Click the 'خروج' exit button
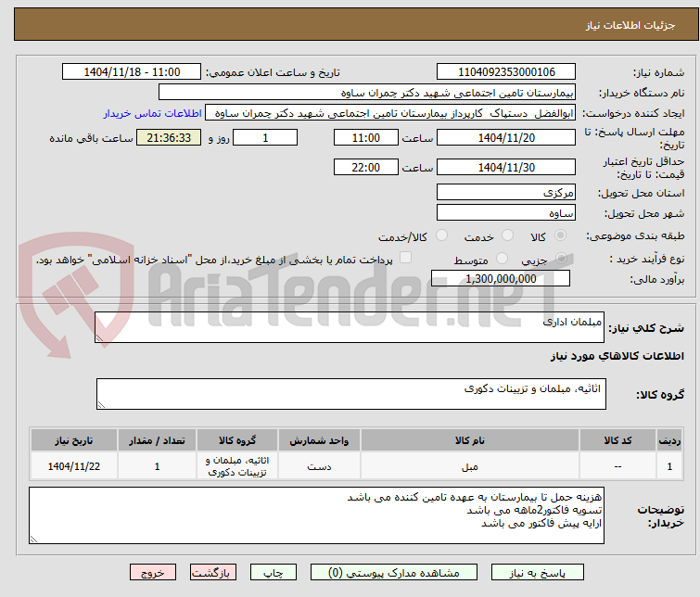 (x=153, y=573)
